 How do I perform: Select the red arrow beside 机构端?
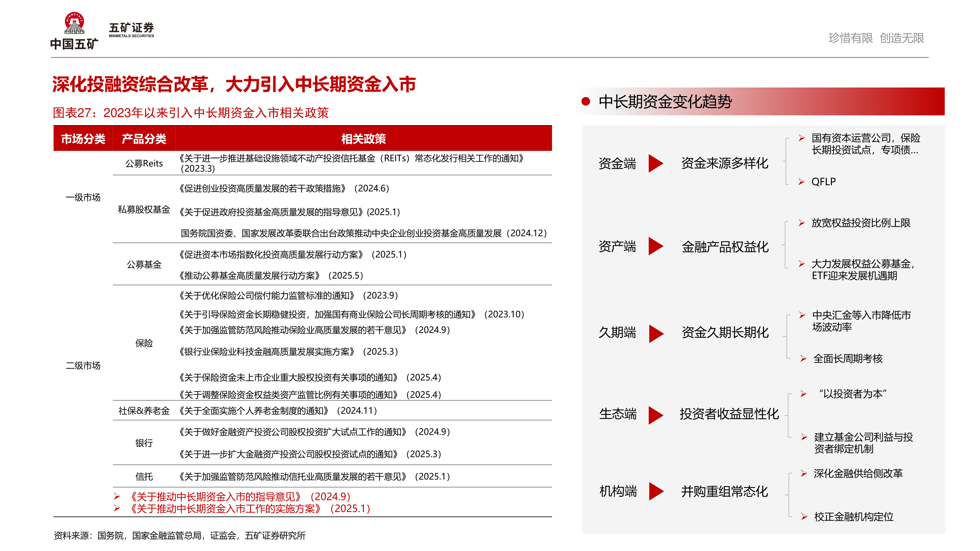click(x=656, y=491)
